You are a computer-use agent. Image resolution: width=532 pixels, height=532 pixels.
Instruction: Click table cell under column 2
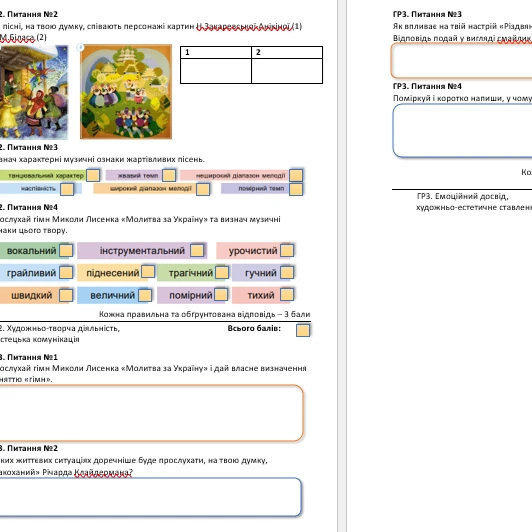pyautogui.click(x=287, y=71)
